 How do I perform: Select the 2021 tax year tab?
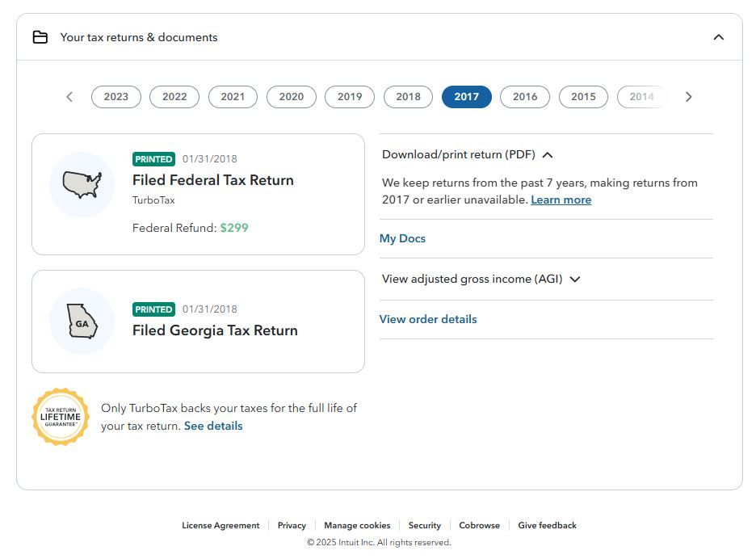tap(233, 97)
